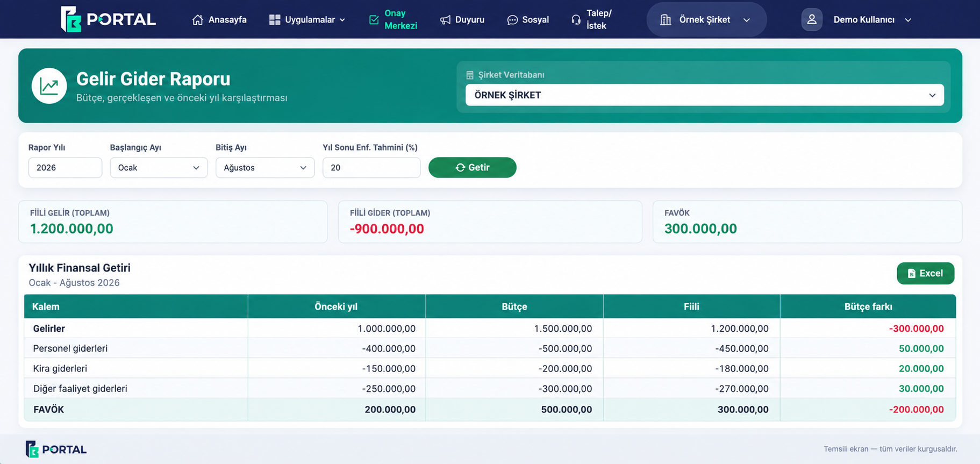Open the Şirket Veritabanı dropdown
The width and height of the screenshot is (980, 464).
coord(704,95)
